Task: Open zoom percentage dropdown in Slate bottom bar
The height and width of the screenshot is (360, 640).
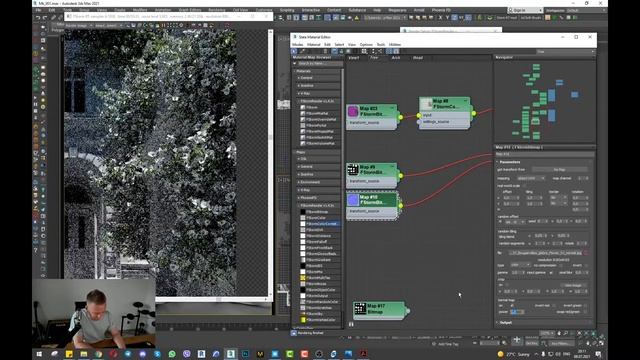Action: coord(547,333)
